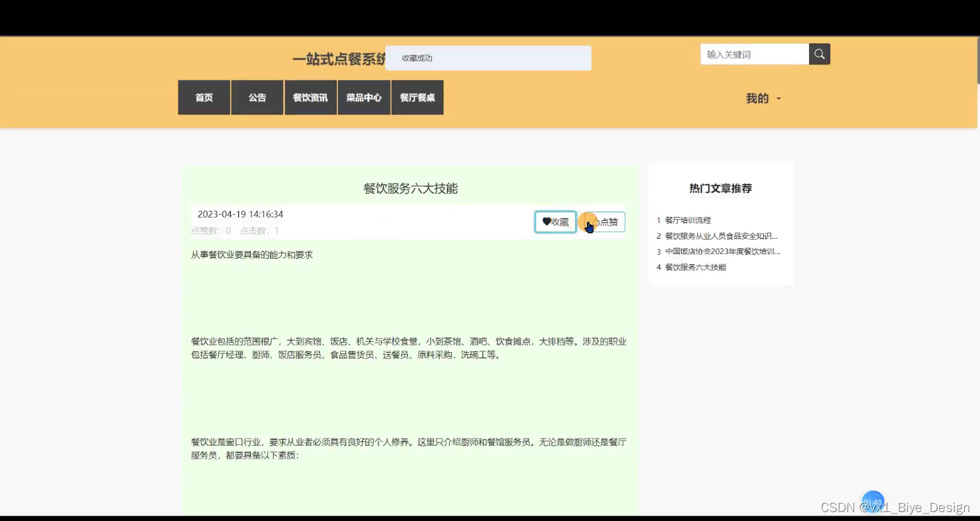Click the site title 一站式点餐系统

339,59
